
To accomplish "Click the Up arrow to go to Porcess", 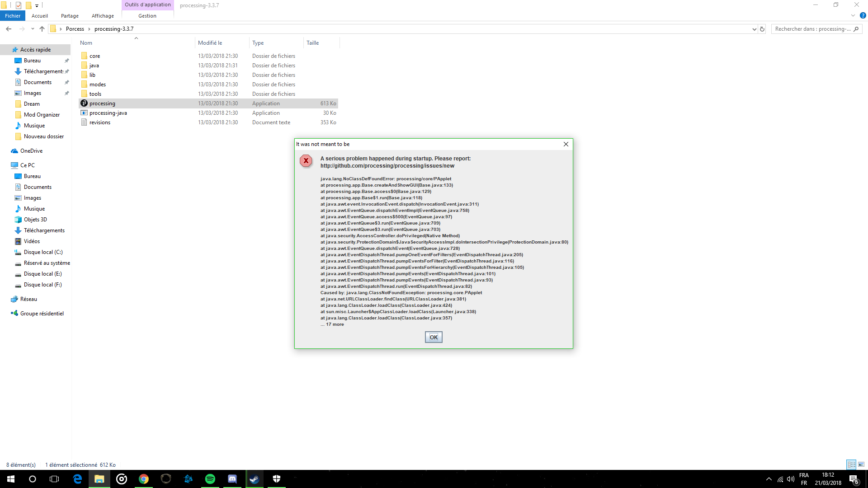I will pyautogui.click(x=42, y=28).
